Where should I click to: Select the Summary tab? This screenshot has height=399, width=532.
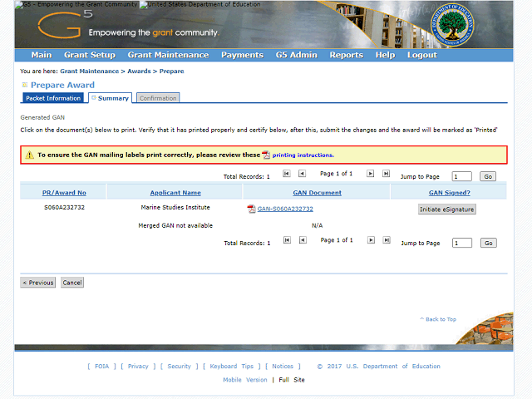coord(111,98)
